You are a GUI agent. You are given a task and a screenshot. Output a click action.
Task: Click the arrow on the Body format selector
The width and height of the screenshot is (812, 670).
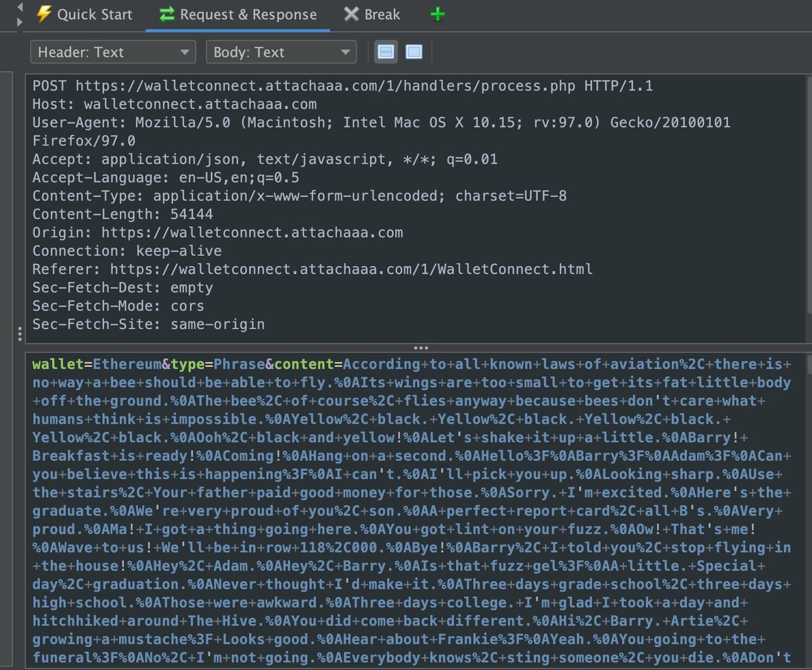(346, 51)
